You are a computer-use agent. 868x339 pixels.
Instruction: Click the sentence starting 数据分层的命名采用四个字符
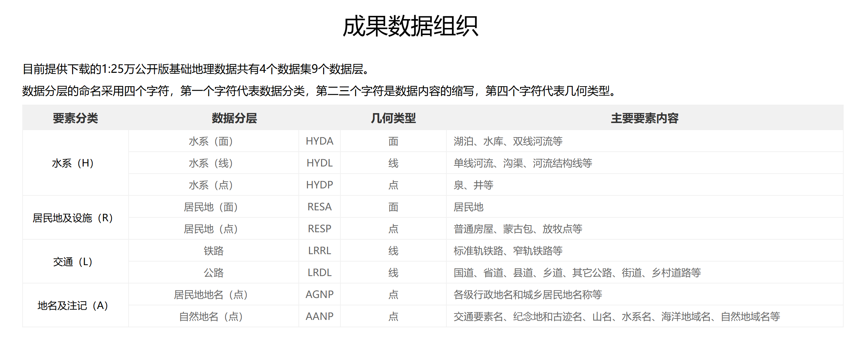click(320, 91)
